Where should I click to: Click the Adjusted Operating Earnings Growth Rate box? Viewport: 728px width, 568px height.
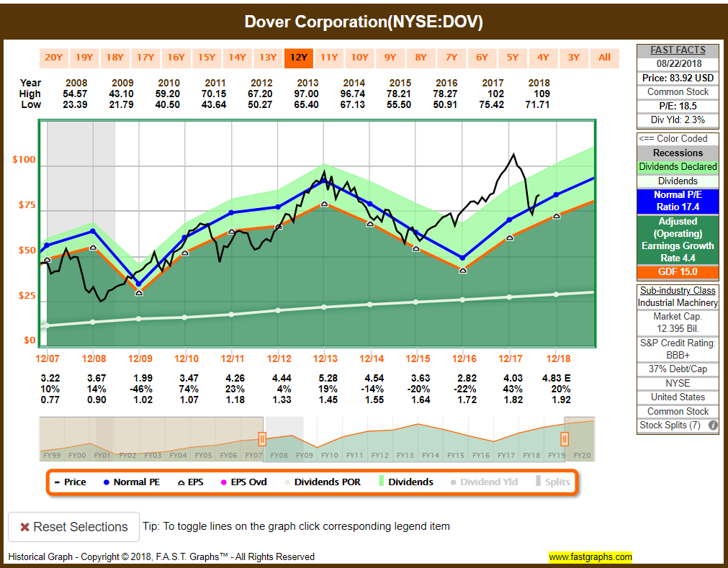pyautogui.click(x=678, y=240)
